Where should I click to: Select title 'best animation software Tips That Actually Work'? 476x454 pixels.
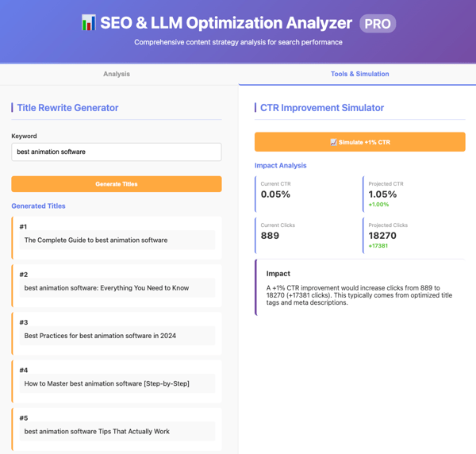(x=117, y=431)
